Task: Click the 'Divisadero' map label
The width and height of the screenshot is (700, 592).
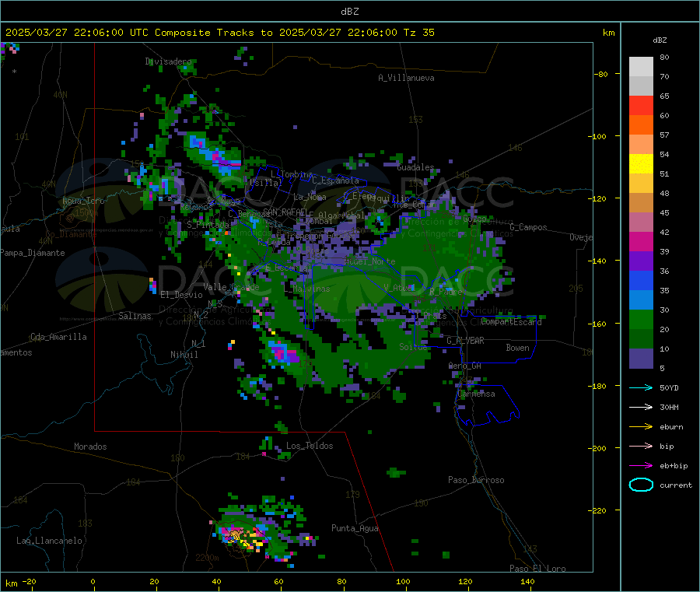Action: point(168,61)
